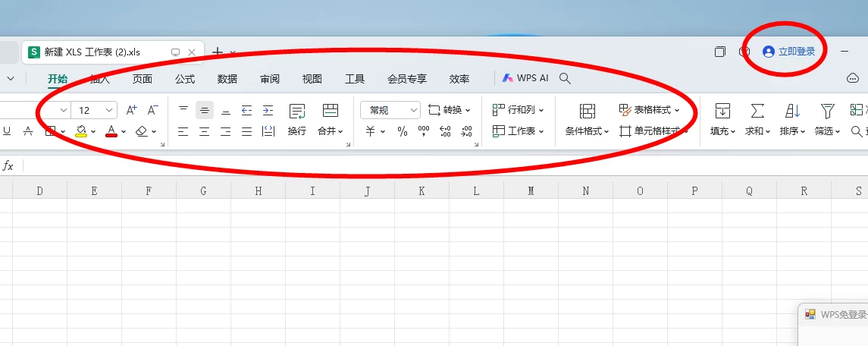Toggle strikethrough formatting
868x346 pixels.
tap(28, 131)
